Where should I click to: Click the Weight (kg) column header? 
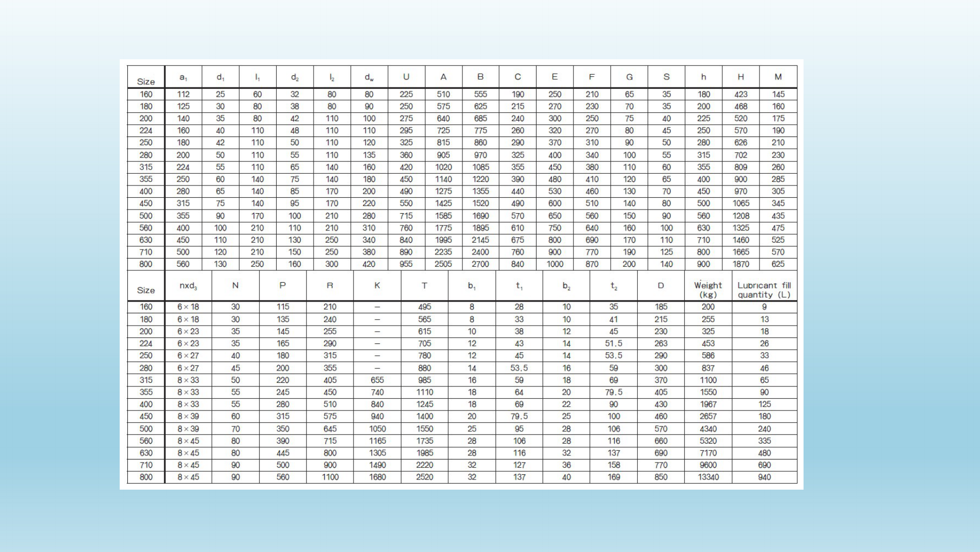[x=708, y=290]
